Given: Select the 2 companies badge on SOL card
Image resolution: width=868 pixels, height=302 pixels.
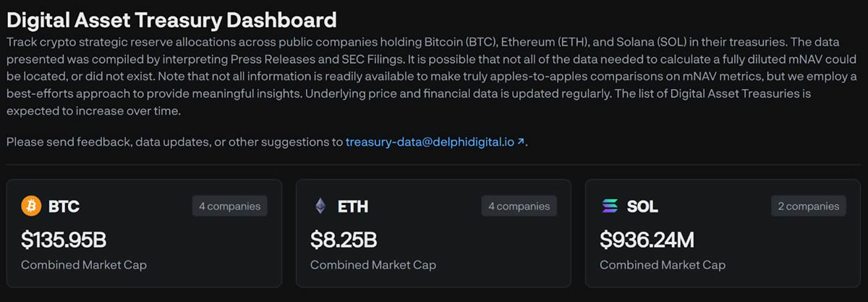Looking at the screenshot, I should tap(808, 206).
